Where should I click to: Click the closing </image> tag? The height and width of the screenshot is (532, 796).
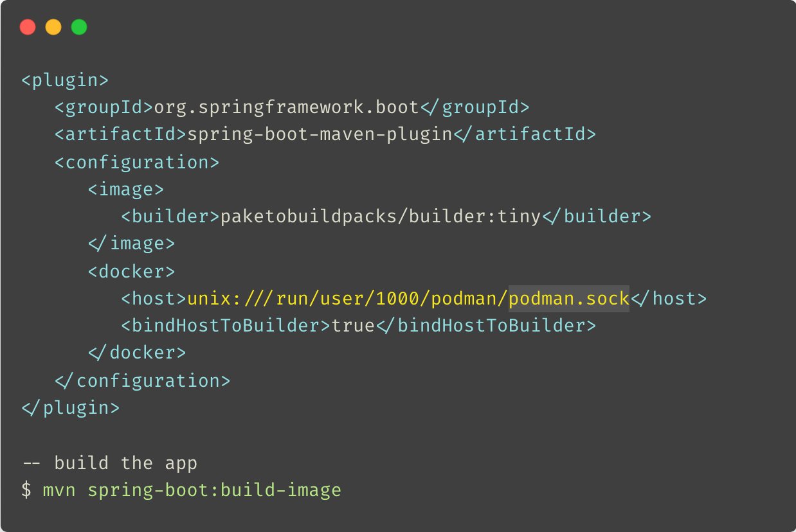click(x=131, y=244)
